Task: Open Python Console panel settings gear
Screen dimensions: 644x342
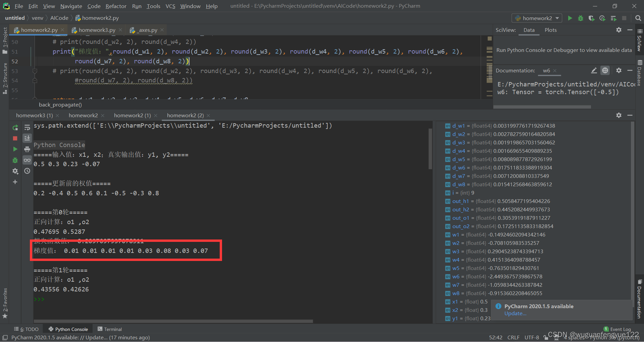Action: [x=619, y=115]
